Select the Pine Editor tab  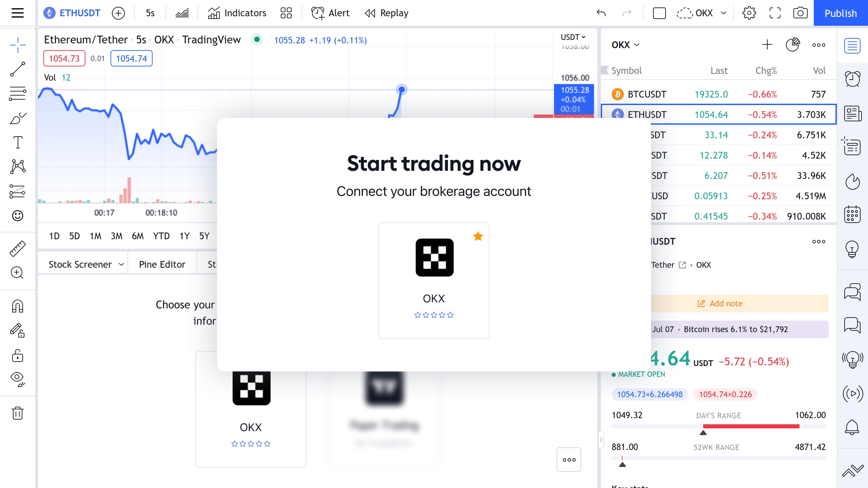pos(162,264)
